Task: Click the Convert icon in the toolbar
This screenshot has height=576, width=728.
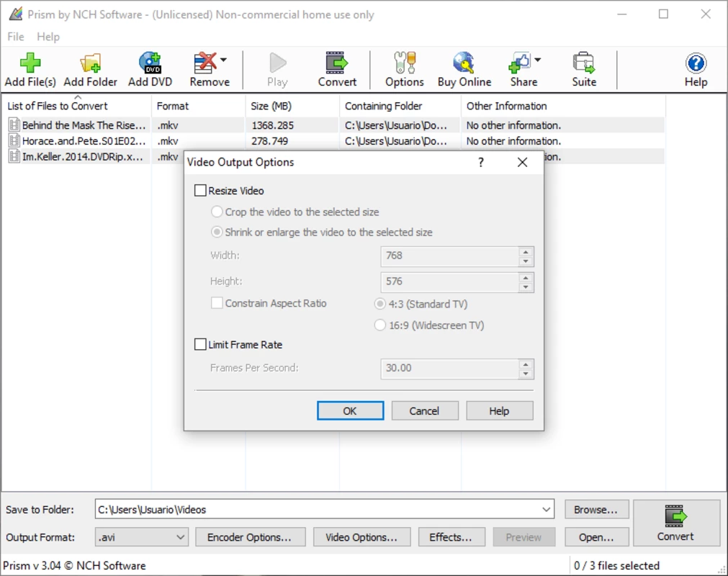Action: pos(337,70)
